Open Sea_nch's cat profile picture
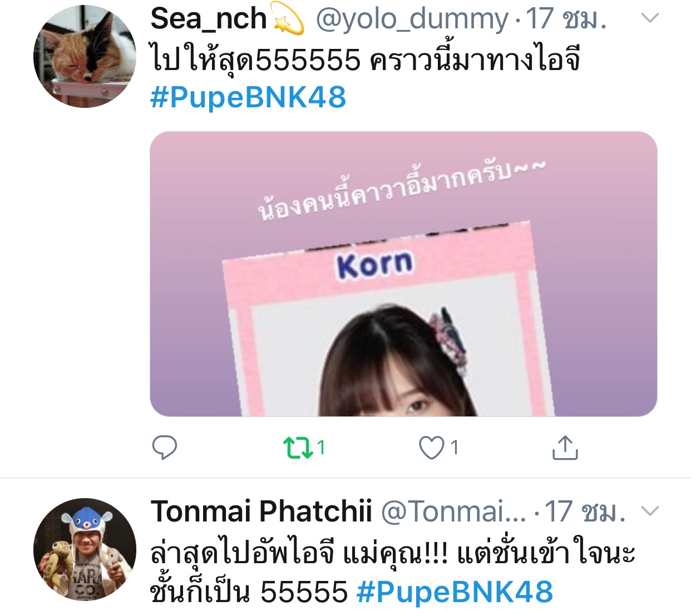 click(85, 57)
